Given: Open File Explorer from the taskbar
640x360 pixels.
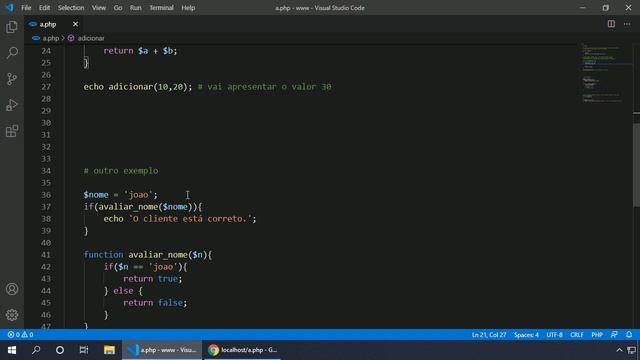Looking at the screenshot, I should [x=109, y=350].
